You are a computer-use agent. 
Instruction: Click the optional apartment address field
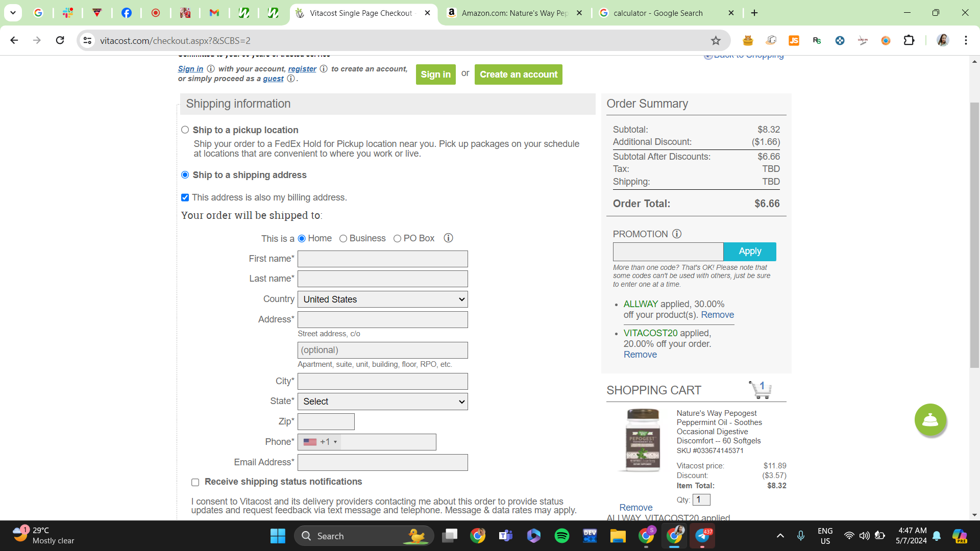(383, 350)
